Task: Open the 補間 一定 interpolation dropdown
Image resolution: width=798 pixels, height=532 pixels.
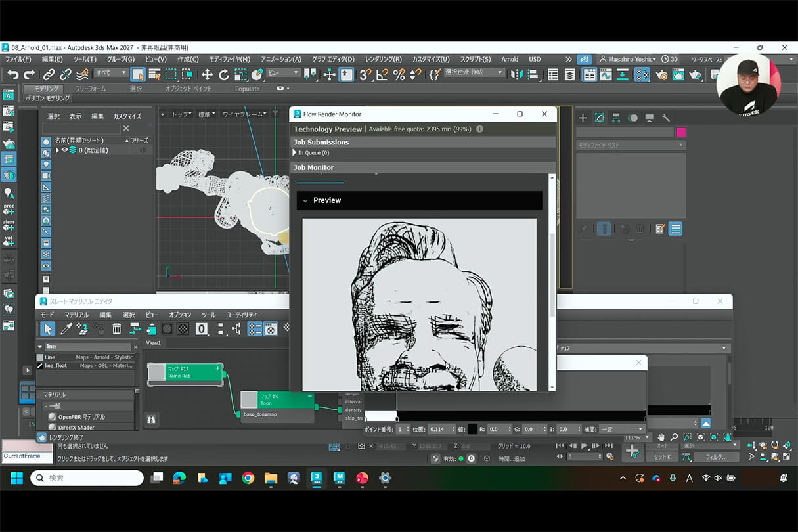Action: coord(621,429)
